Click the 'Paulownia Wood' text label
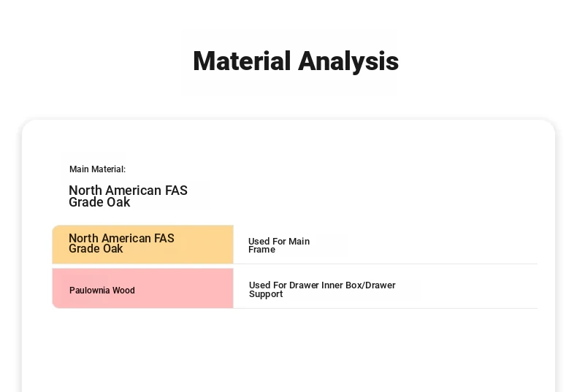The height and width of the screenshot is (392, 577). point(102,291)
